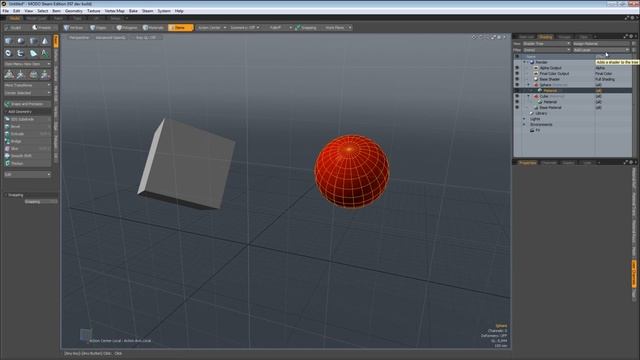Collapse the Cube material group node

[529, 96]
